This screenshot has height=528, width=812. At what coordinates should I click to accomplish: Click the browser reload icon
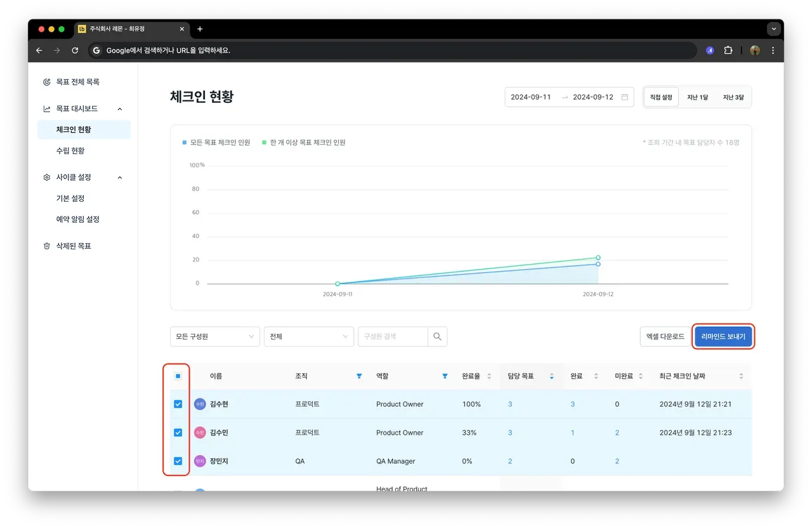click(x=75, y=51)
